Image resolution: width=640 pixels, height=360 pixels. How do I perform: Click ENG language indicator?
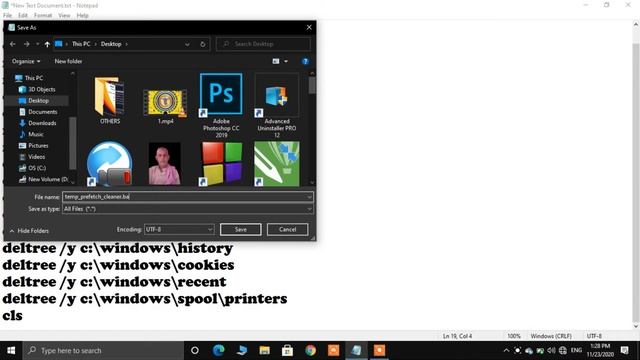point(576,350)
